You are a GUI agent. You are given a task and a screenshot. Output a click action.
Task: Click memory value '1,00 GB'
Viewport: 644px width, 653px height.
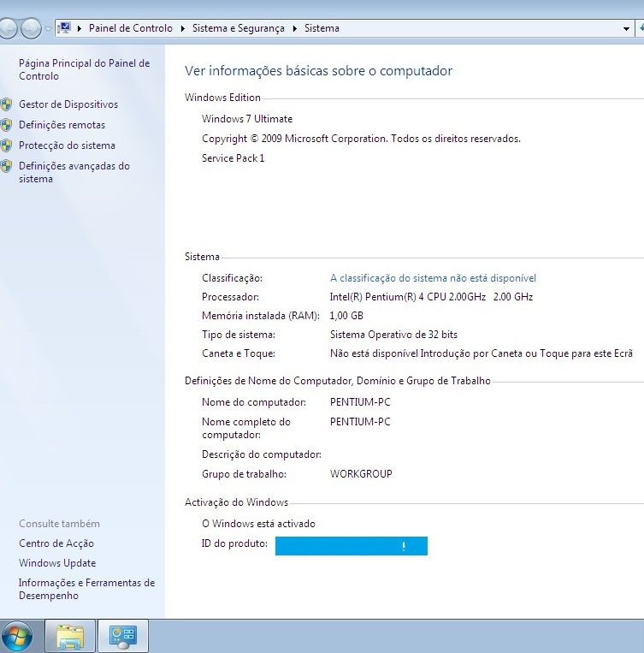tap(346, 316)
